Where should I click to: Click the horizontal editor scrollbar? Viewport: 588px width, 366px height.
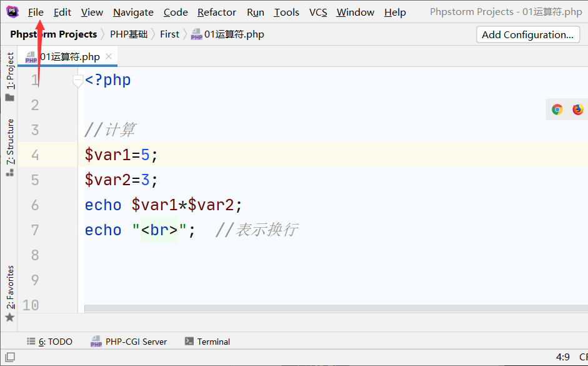click(336, 308)
